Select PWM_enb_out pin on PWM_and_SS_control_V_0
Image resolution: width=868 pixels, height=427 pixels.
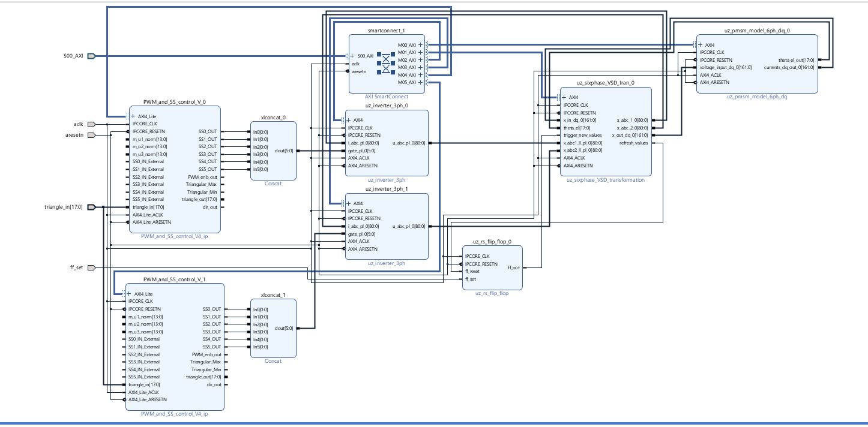point(203,177)
